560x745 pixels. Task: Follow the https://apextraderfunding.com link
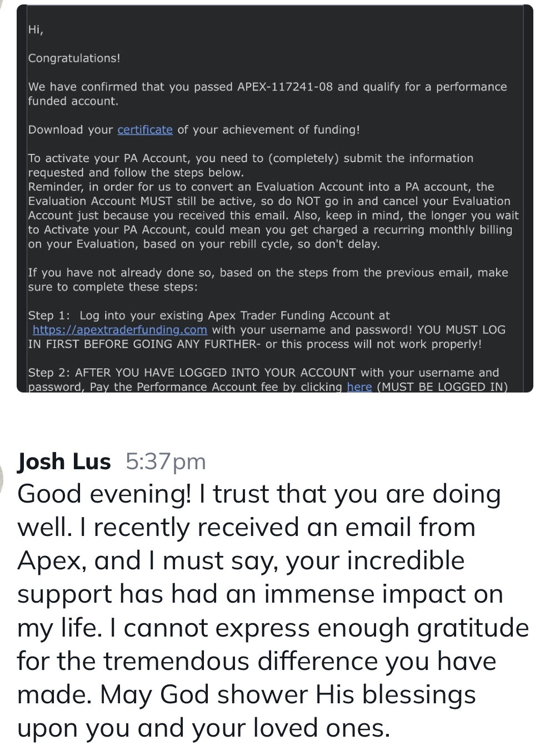(x=120, y=330)
